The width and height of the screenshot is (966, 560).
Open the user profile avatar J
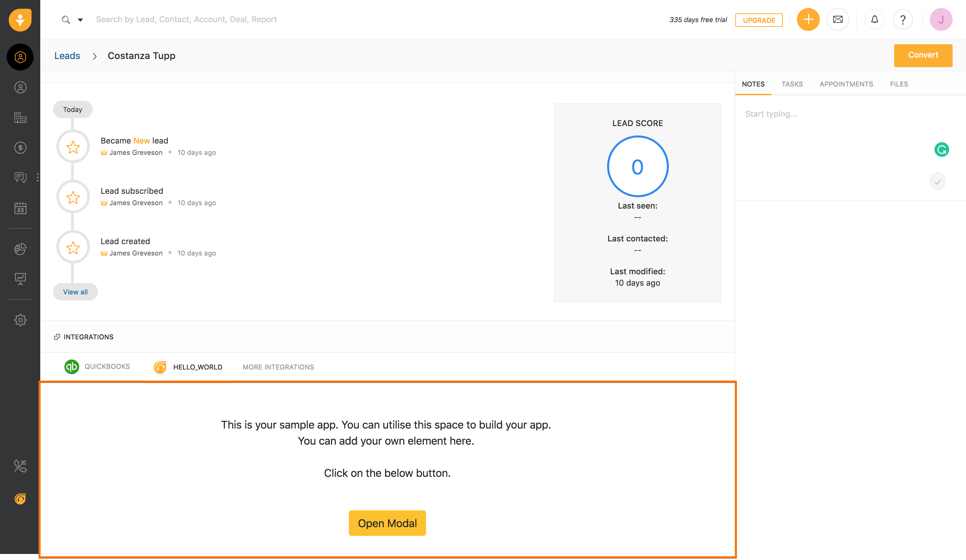(x=941, y=19)
